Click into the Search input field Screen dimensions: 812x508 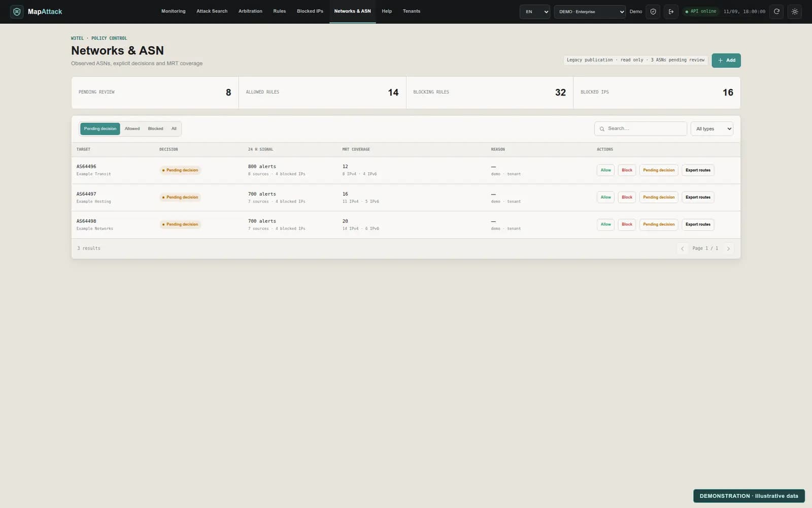point(640,129)
